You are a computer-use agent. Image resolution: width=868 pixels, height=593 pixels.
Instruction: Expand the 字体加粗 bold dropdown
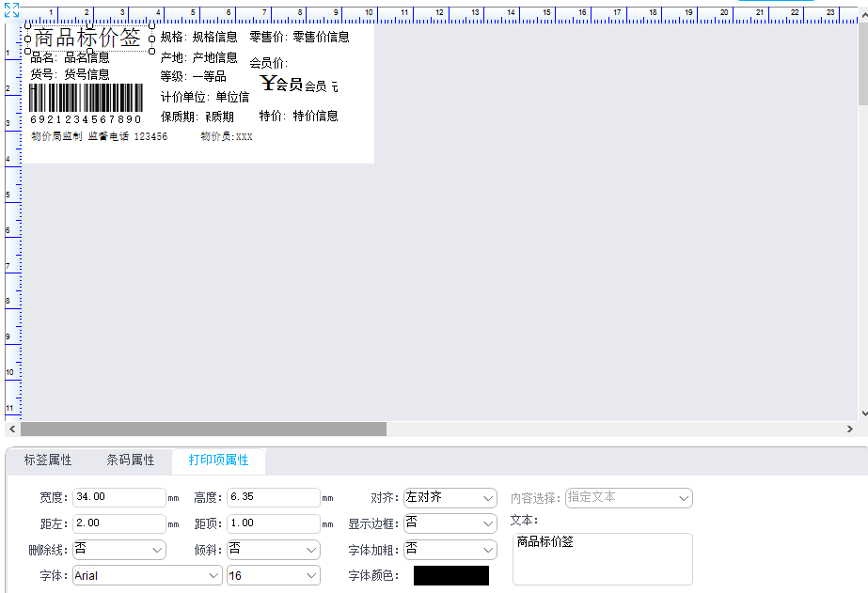point(450,550)
